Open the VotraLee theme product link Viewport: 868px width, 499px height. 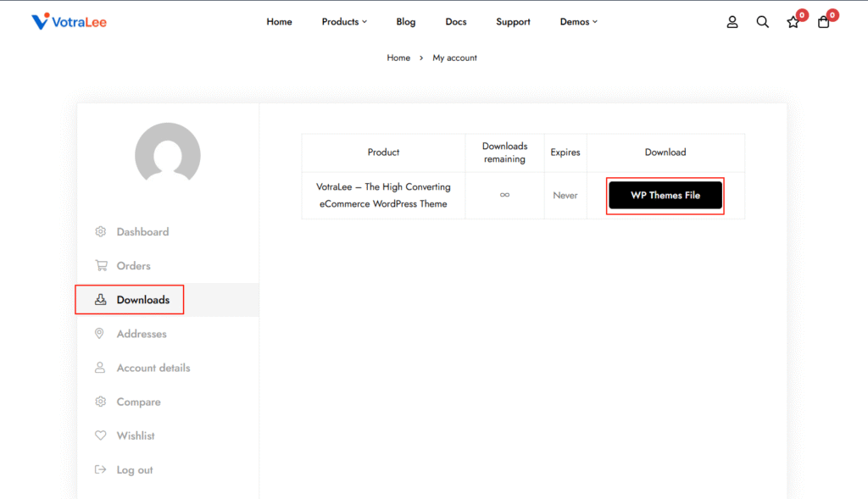[x=383, y=196]
